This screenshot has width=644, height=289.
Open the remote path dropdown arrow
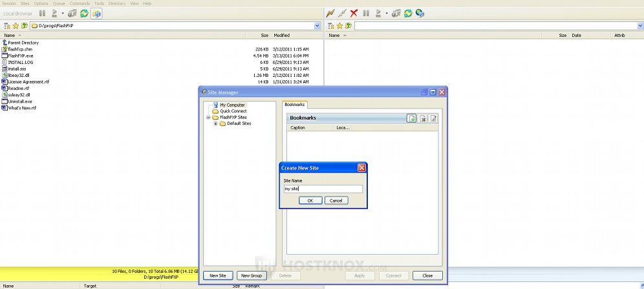641,25
